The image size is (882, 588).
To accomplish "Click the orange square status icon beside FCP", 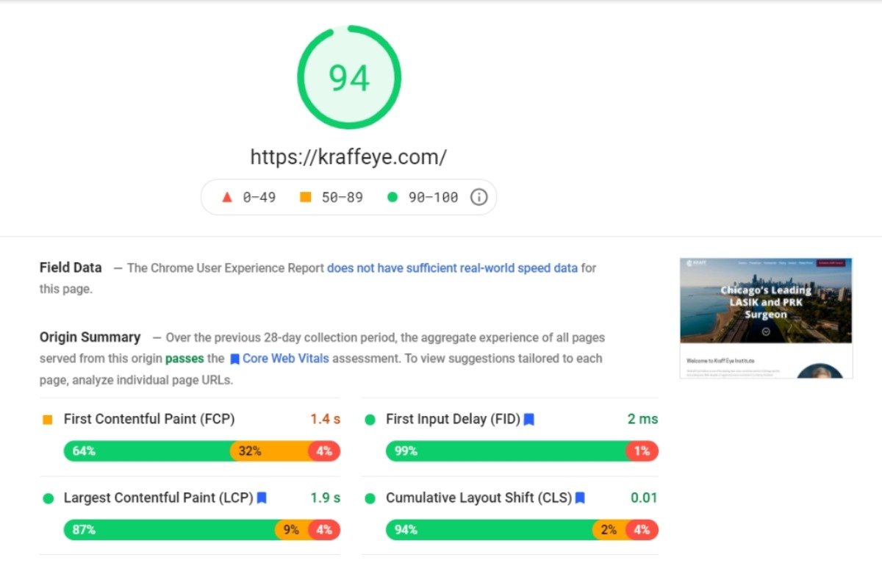I will click(48, 420).
